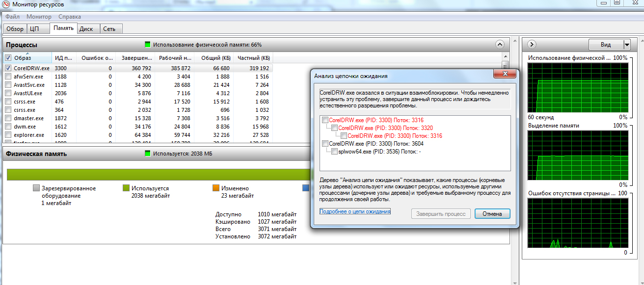Open the Подробнее о цепи ожидания link
The width and height of the screenshot is (644, 285).
coord(355,211)
